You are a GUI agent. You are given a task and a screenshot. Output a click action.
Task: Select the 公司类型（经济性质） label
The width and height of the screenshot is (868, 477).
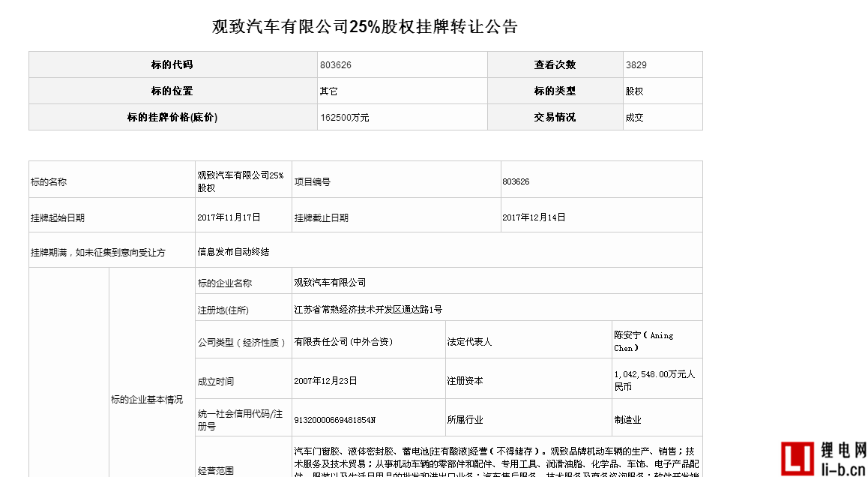[242, 342]
